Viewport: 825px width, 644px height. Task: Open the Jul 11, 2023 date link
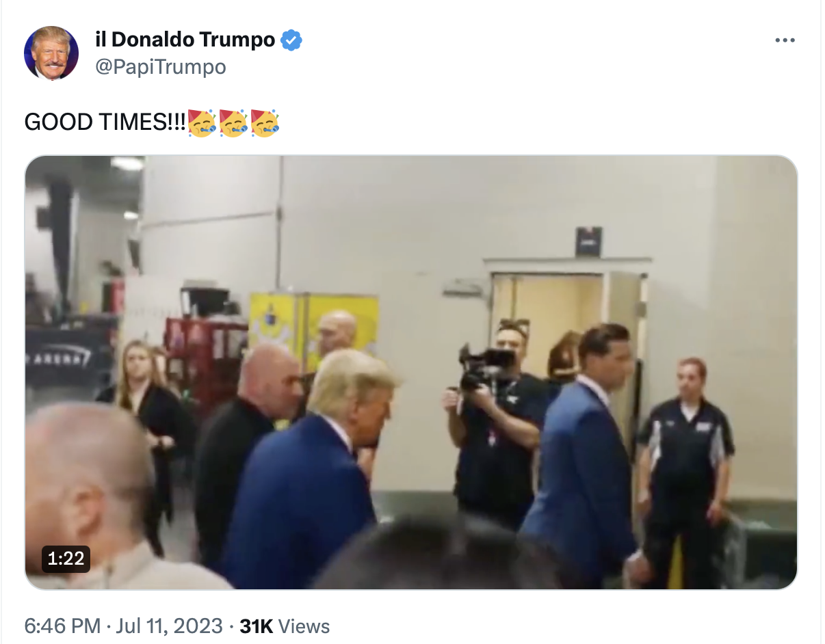(168, 626)
